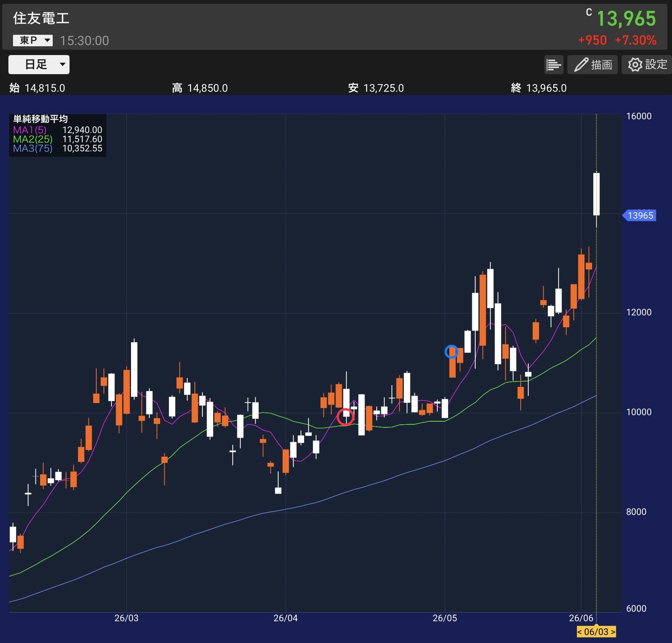Click the 16000 price axis label
672x643 pixels.
(x=639, y=116)
